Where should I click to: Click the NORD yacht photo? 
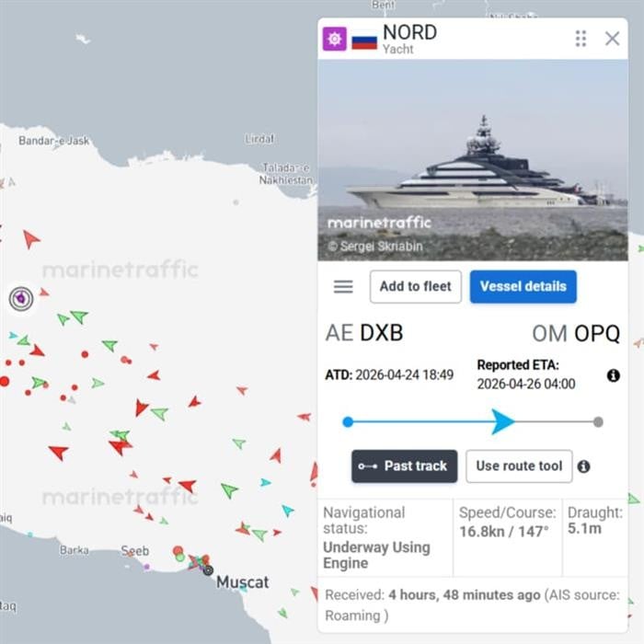(473, 160)
